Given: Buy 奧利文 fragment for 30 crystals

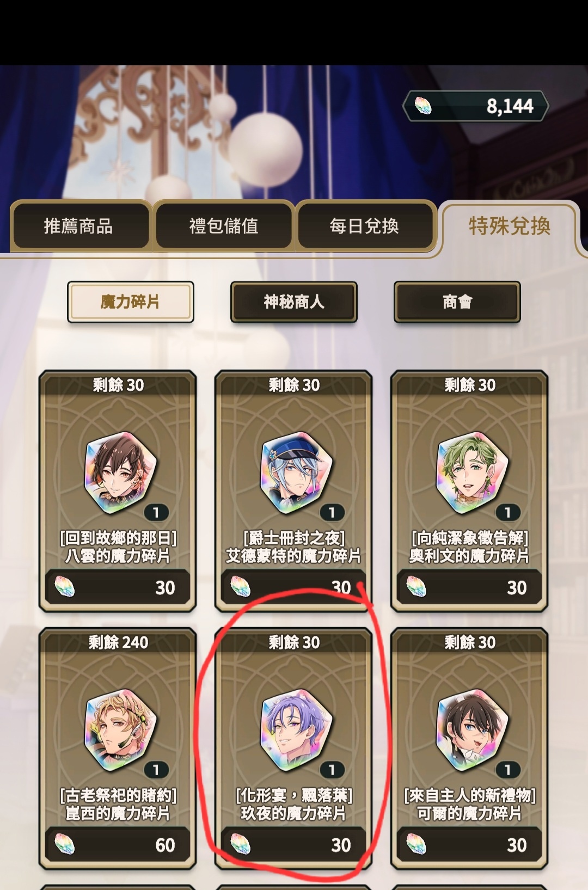Looking at the screenshot, I should click(x=469, y=587).
